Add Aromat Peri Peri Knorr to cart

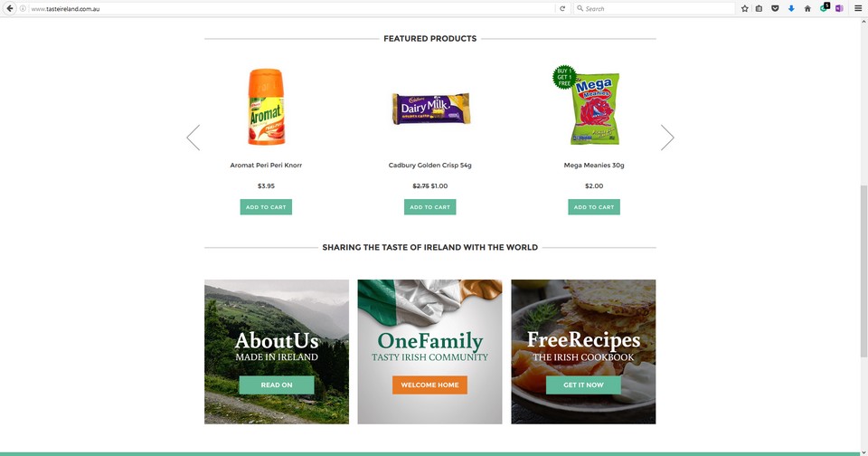coord(266,207)
